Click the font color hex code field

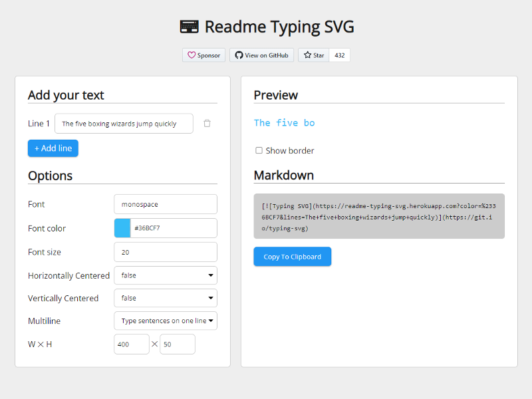pyautogui.click(x=174, y=228)
